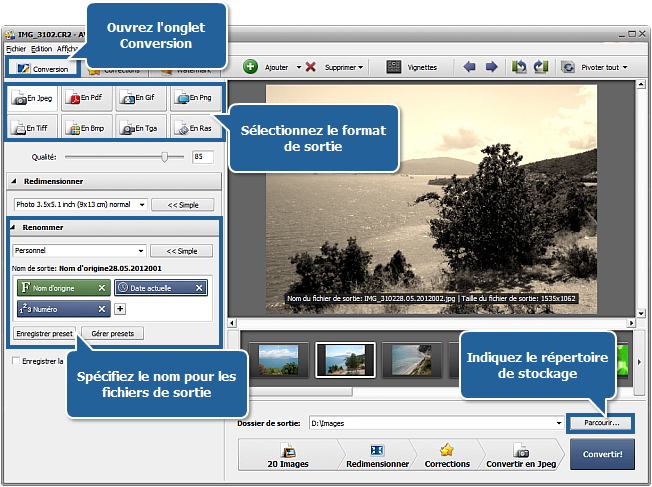This screenshot has height=487, width=652.
Task: Open the Fichier menu
Action: click(x=15, y=48)
